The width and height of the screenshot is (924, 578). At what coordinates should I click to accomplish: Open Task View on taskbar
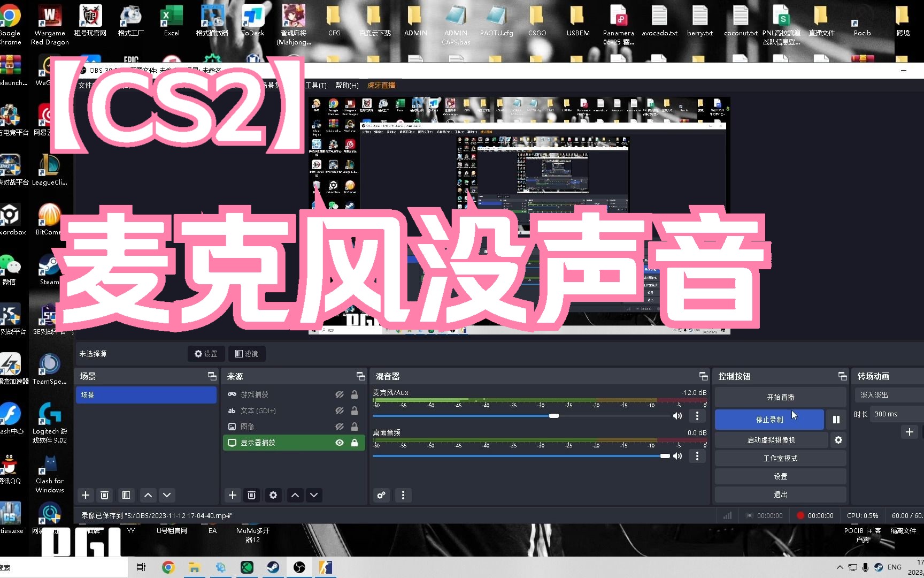click(141, 567)
